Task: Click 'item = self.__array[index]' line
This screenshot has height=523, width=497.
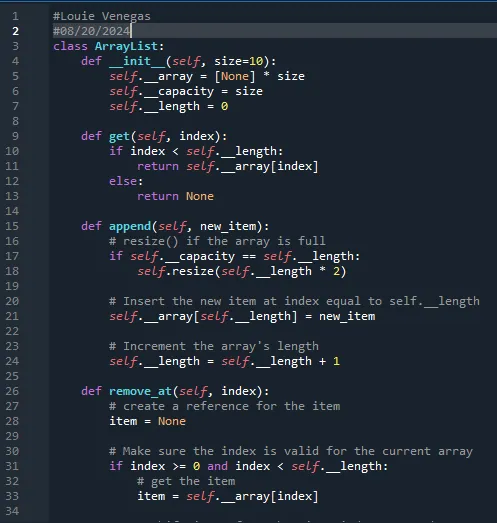Action: [x=228, y=496]
